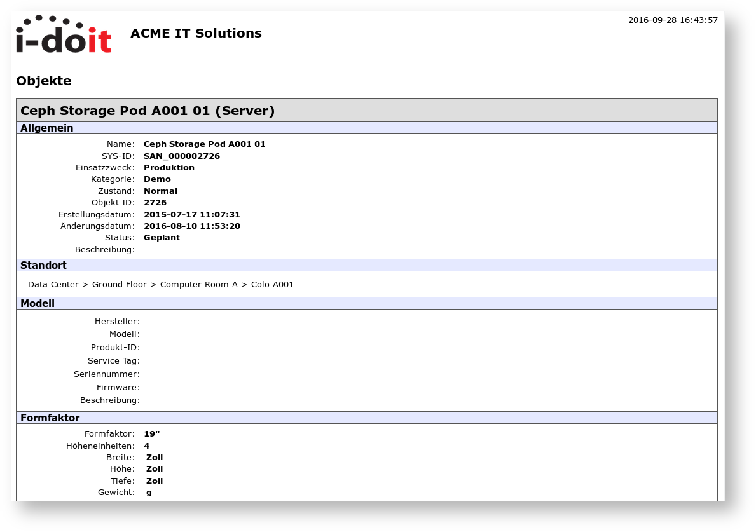Click Data Center in the location path
The image size is (756, 532).
click(53, 285)
